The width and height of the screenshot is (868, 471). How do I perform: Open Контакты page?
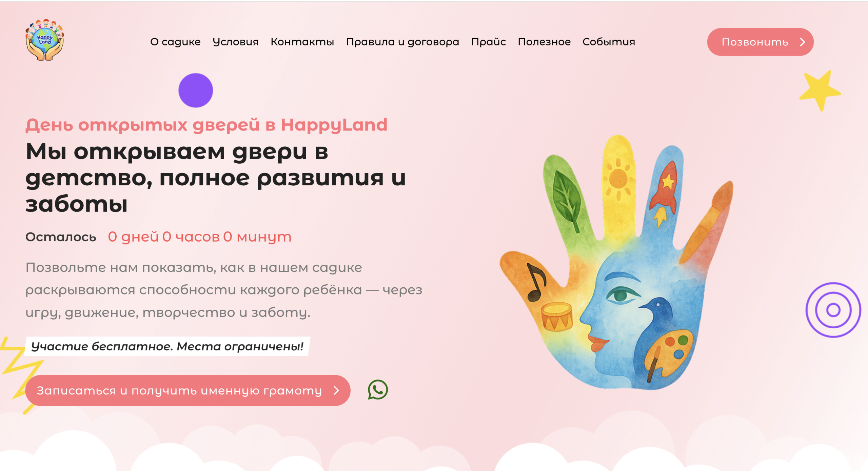click(302, 42)
